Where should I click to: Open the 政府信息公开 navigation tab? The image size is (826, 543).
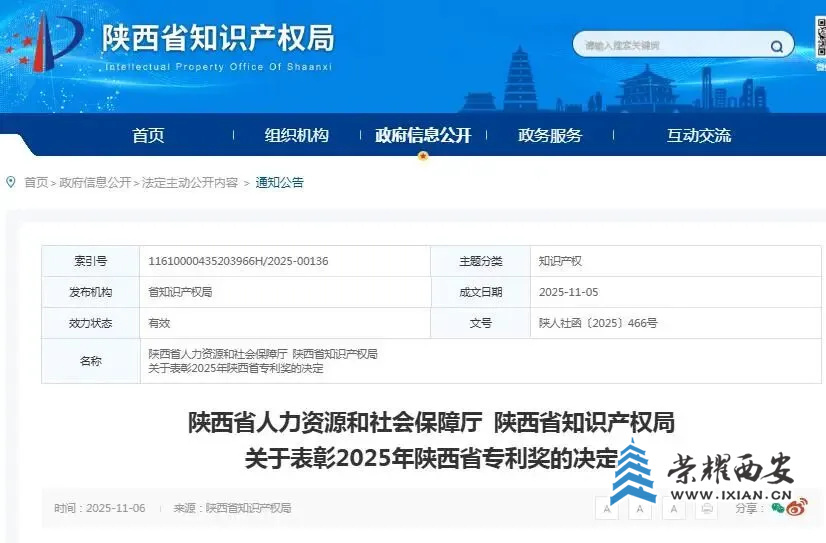422,136
